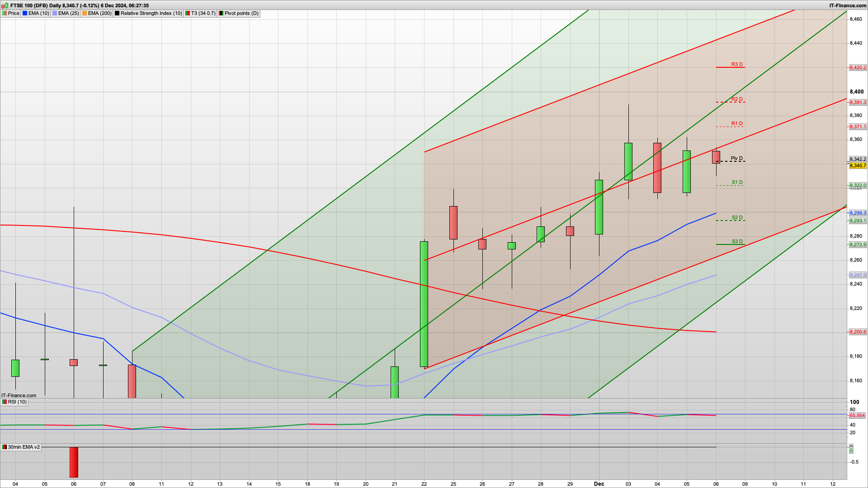The height and width of the screenshot is (488, 868).
Task: Click the Piv D pivot label
Action: click(x=737, y=158)
